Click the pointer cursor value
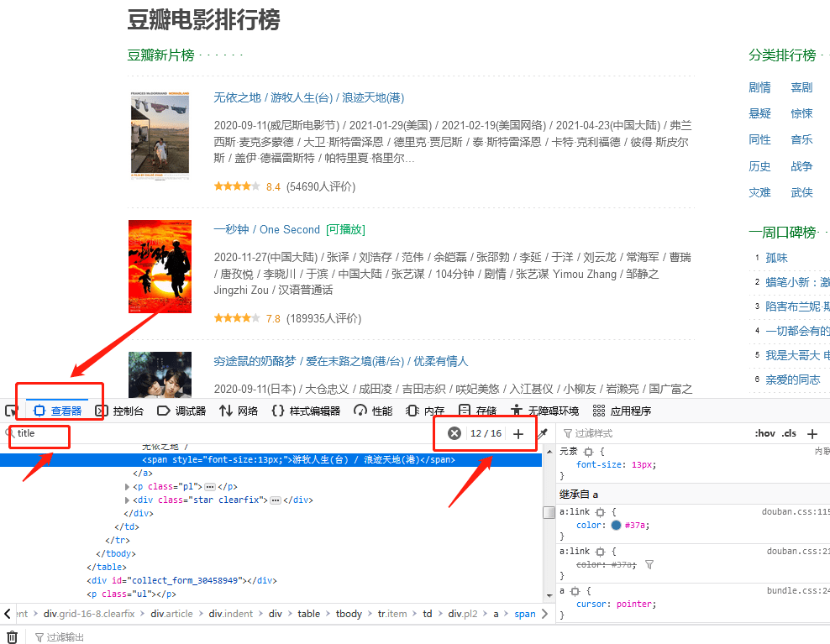 633,605
